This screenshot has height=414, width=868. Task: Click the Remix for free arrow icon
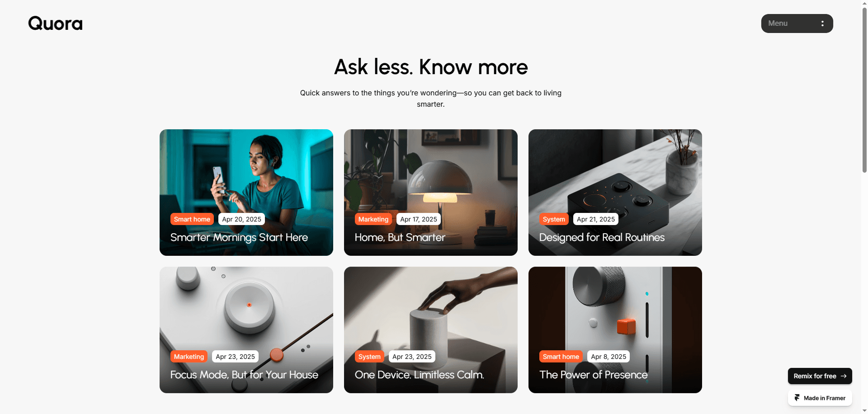[844, 376]
